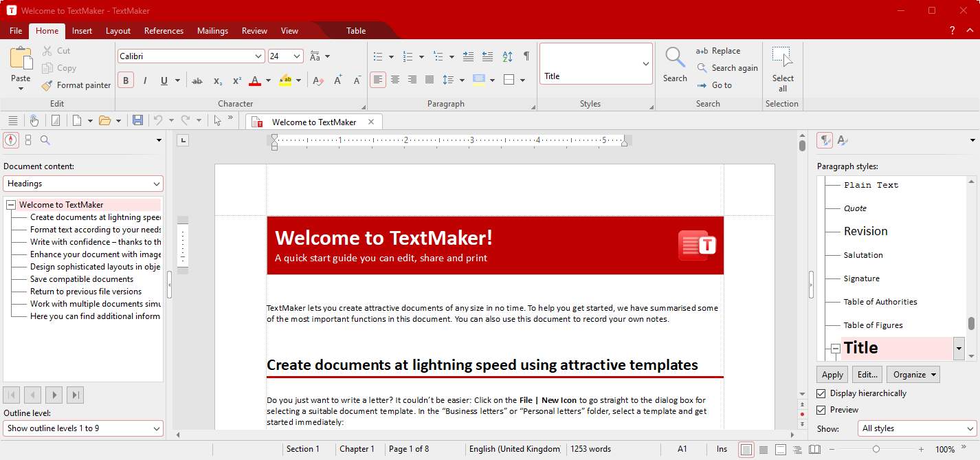The height and width of the screenshot is (460, 980).
Task: Switch to master pages view icon
Action: tap(781, 449)
